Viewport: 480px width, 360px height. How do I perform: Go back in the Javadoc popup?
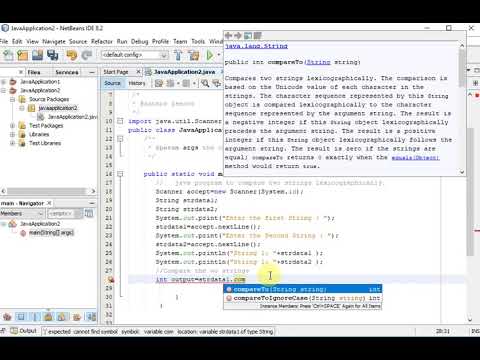[228, 35]
